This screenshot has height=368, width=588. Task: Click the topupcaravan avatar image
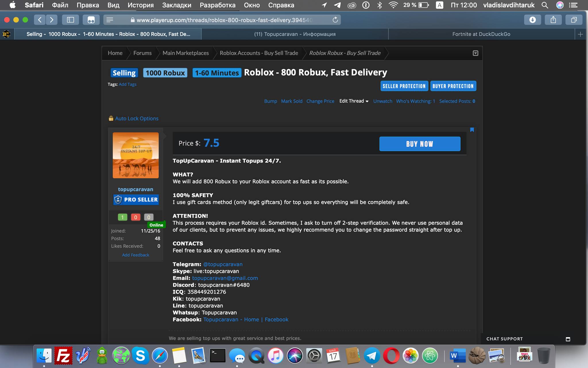click(x=136, y=155)
